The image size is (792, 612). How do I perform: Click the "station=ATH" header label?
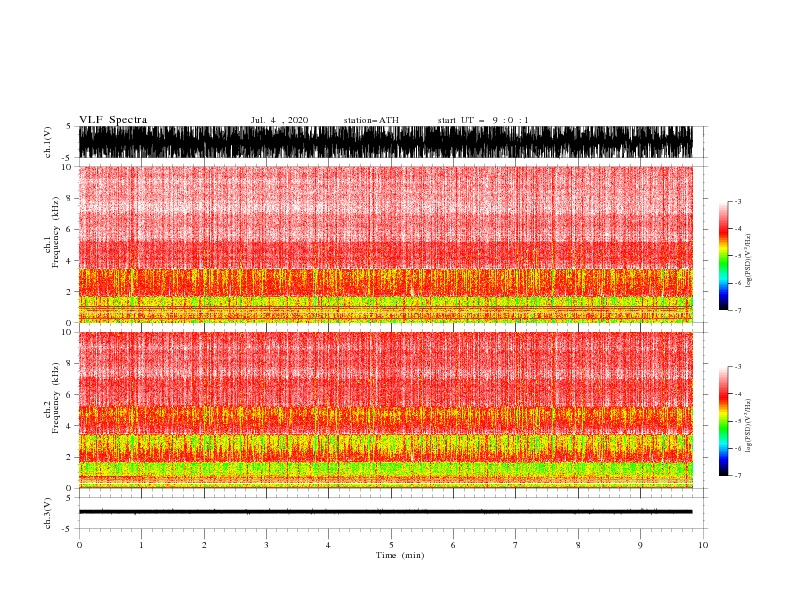coord(371,120)
